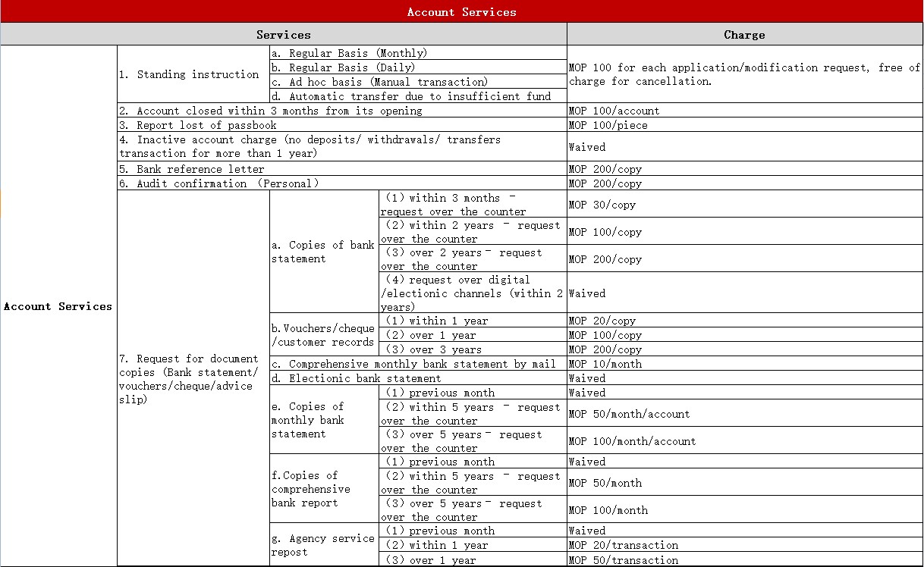The width and height of the screenshot is (924, 567).
Task: Select the Copies of bank statement cell
Action: click(323, 252)
